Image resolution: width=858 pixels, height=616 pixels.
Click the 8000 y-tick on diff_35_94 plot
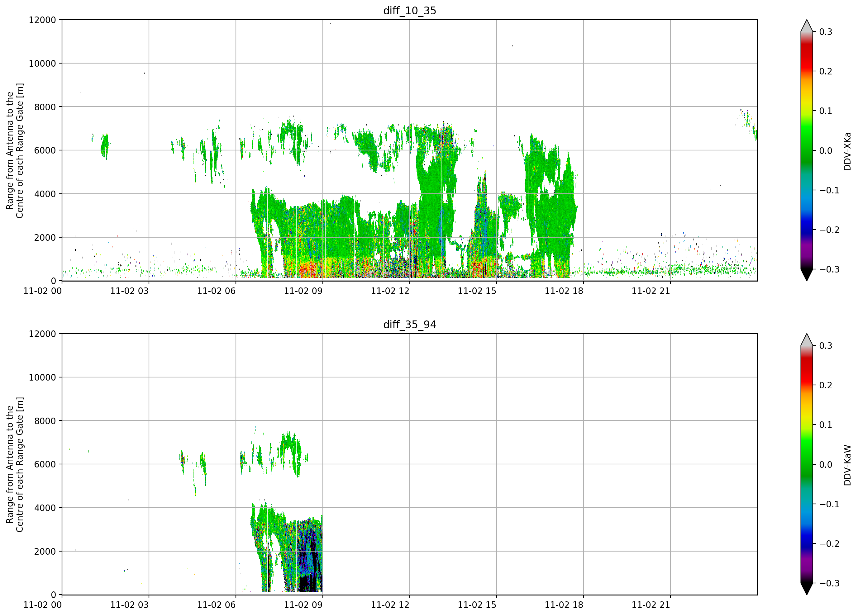(45, 421)
